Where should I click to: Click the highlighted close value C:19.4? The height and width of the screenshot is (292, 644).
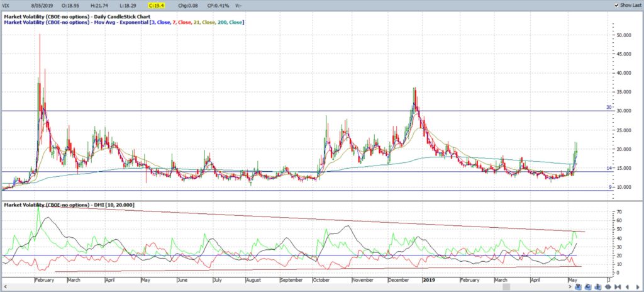point(158,5)
